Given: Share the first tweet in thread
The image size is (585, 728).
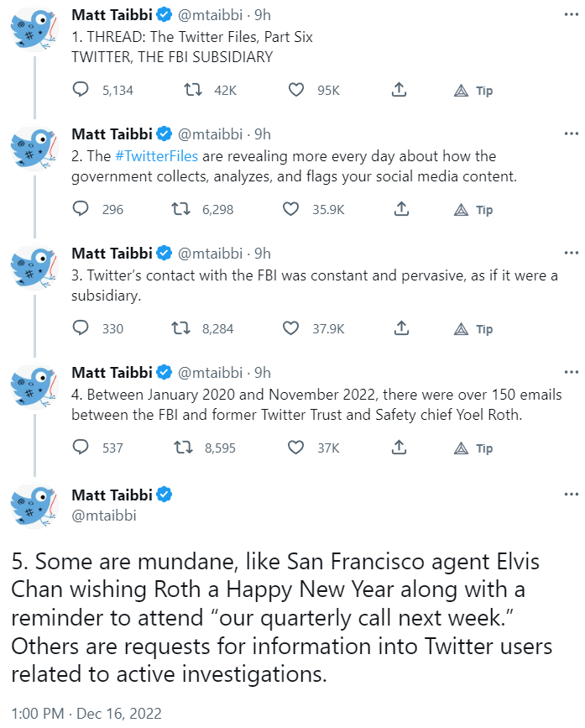Looking at the screenshot, I should coord(400,90).
